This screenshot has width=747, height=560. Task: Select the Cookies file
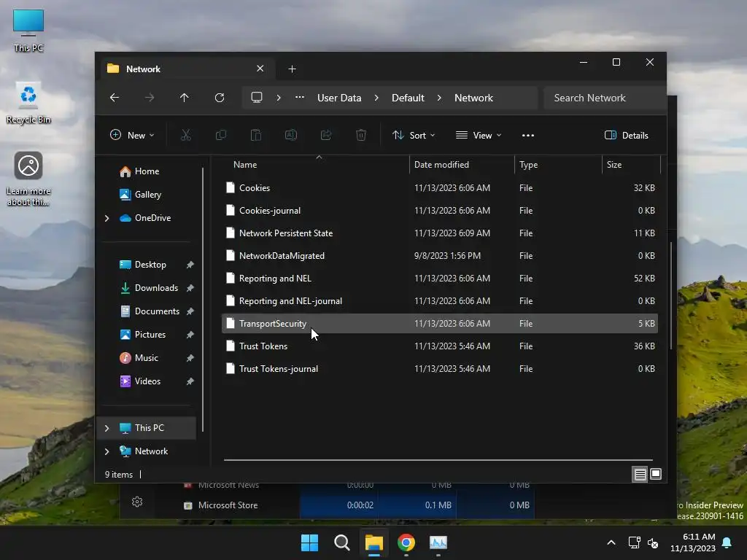click(x=440, y=188)
